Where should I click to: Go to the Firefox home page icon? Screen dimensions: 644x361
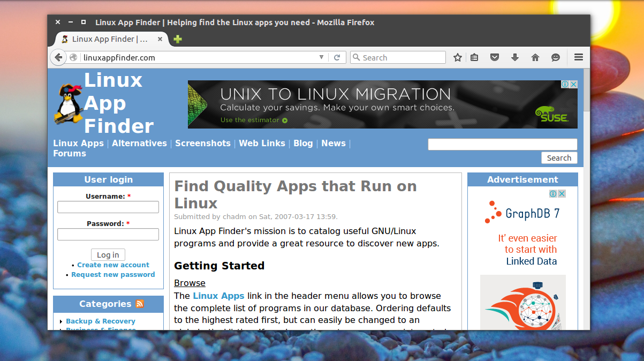535,58
